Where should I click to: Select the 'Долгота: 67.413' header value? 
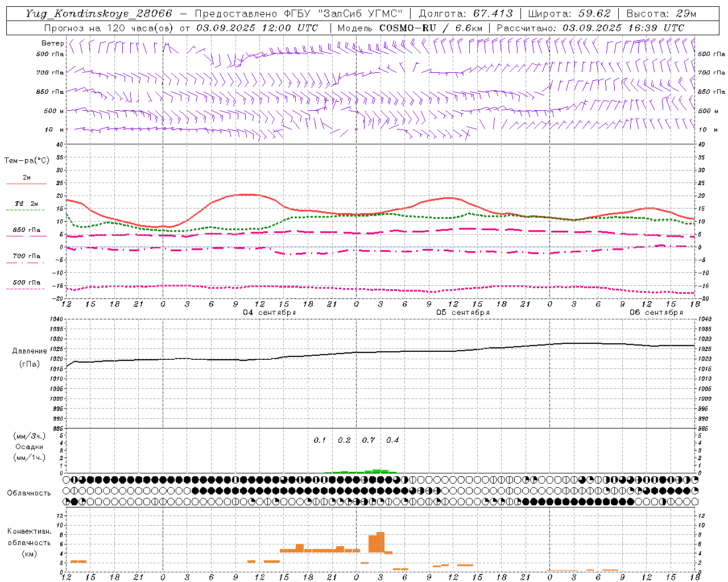[x=465, y=14]
